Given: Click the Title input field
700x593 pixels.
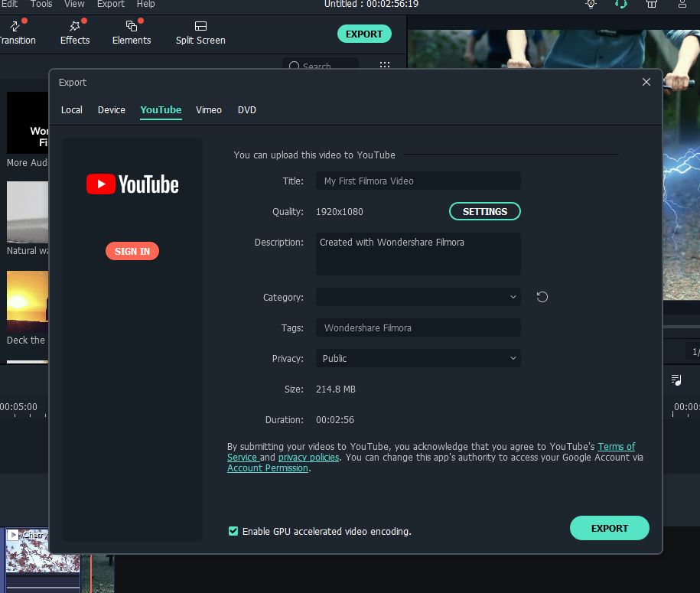Looking at the screenshot, I should point(418,181).
